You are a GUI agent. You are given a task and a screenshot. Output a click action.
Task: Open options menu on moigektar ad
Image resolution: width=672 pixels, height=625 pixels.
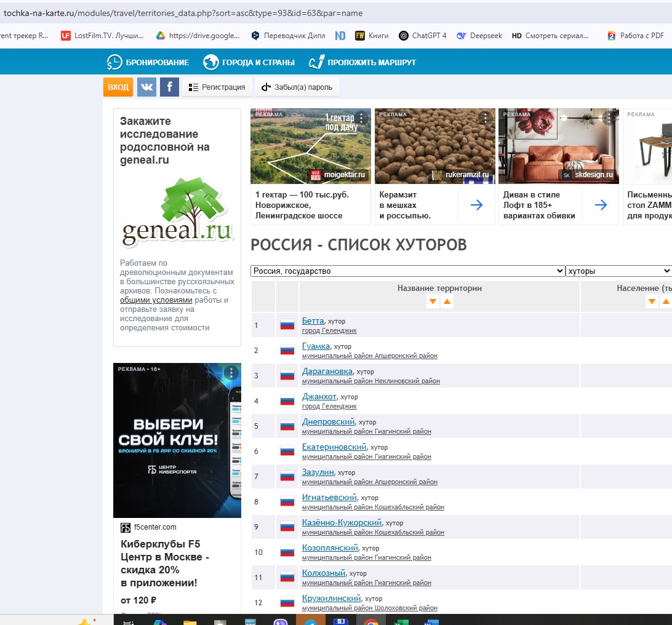pos(361,117)
